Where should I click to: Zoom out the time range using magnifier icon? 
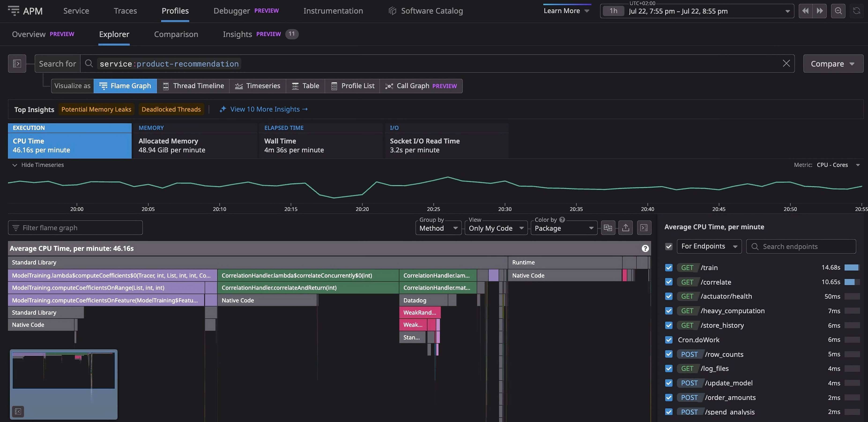pyautogui.click(x=838, y=11)
